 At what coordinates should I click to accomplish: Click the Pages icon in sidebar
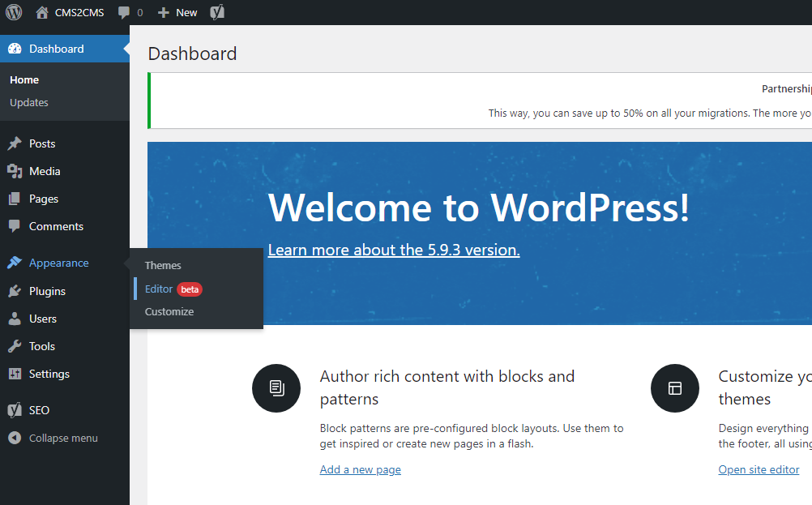pyautogui.click(x=15, y=199)
